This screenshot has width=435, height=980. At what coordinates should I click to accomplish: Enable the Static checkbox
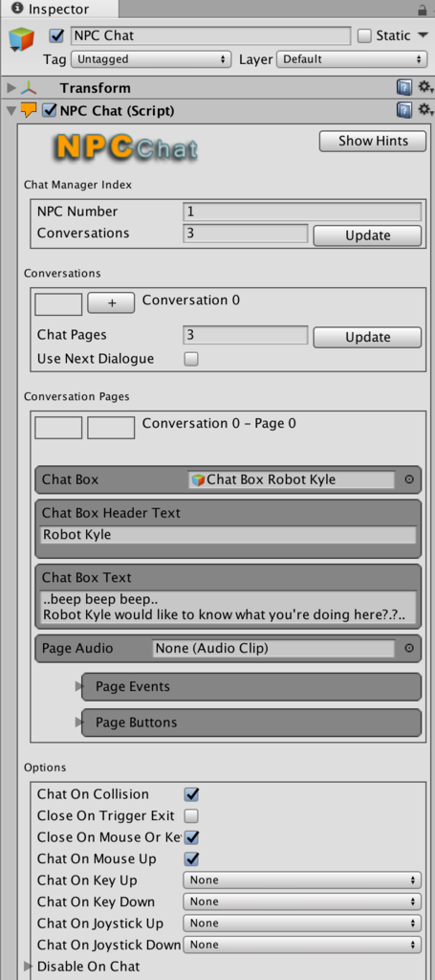[364, 35]
